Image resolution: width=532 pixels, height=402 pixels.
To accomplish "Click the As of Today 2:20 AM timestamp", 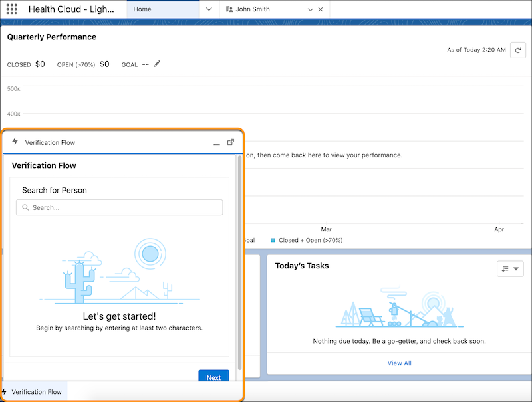I will point(476,50).
